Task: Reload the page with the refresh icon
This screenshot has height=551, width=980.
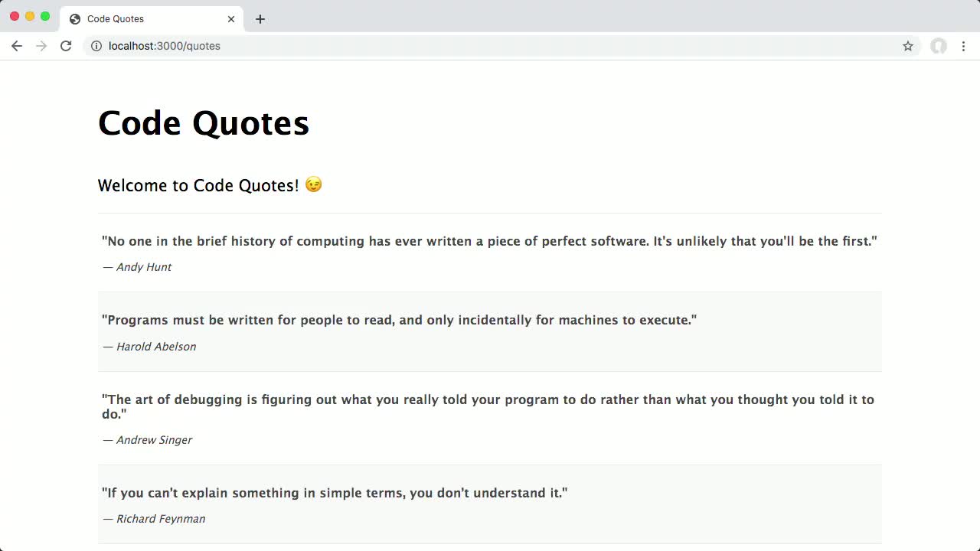Action: tap(66, 46)
